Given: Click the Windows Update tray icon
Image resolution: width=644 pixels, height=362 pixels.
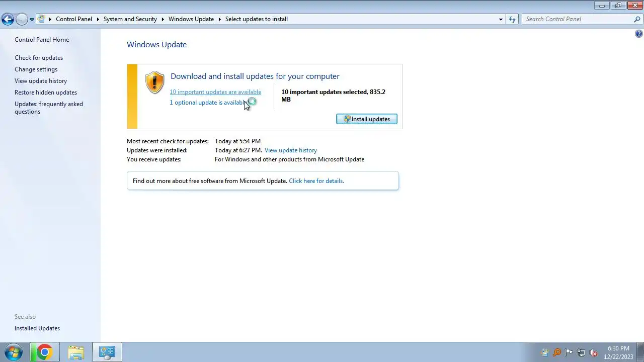Looking at the screenshot, I should [545, 352].
